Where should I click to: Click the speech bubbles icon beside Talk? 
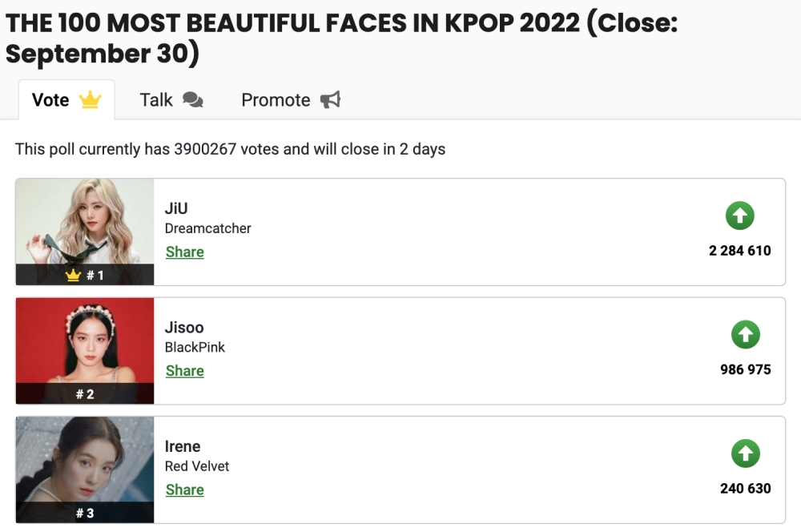[192, 100]
